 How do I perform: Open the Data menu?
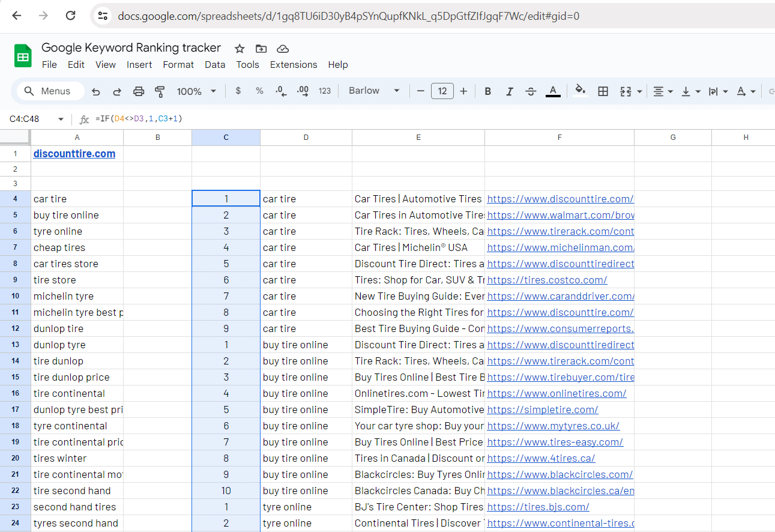[x=215, y=65]
